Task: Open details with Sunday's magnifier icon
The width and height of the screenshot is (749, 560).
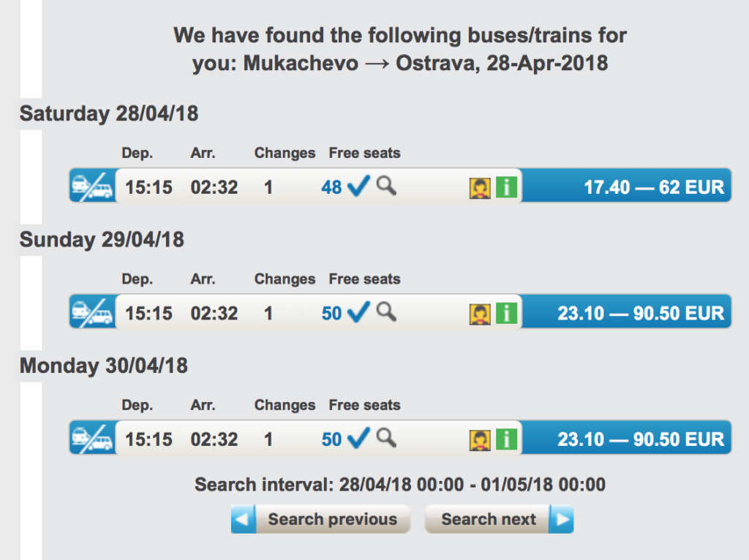Action: tap(386, 312)
